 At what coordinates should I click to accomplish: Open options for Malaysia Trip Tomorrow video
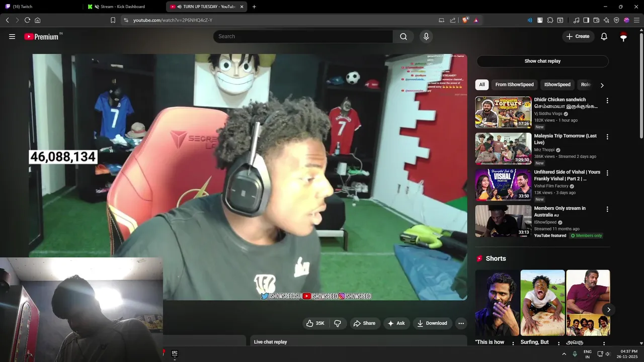607,137
